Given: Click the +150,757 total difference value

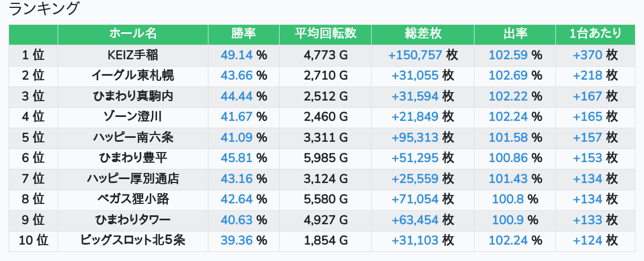Looking at the screenshot, I should [415, 55].
